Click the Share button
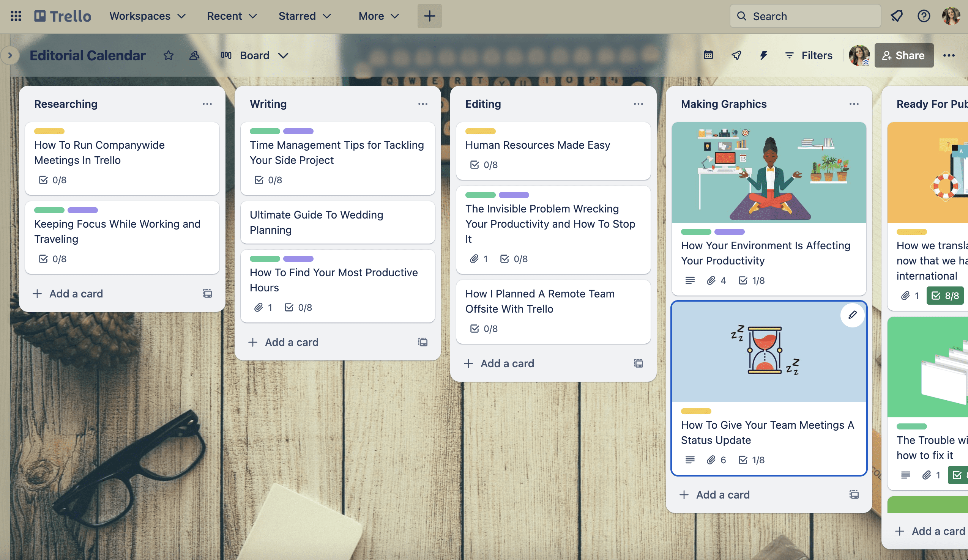Image resolution: width=968 pixels, height=560 pixels. coord(903,56)
